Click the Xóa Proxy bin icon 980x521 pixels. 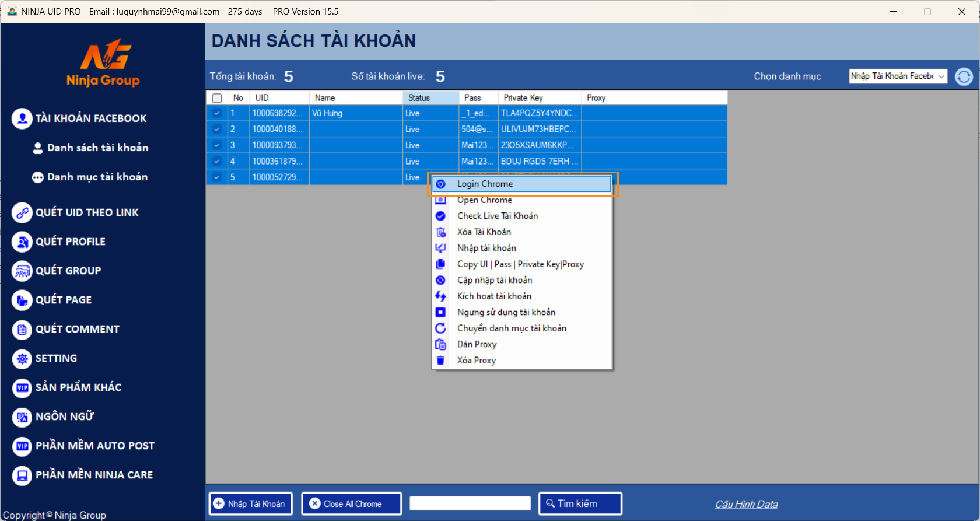(x=441, y=361)
